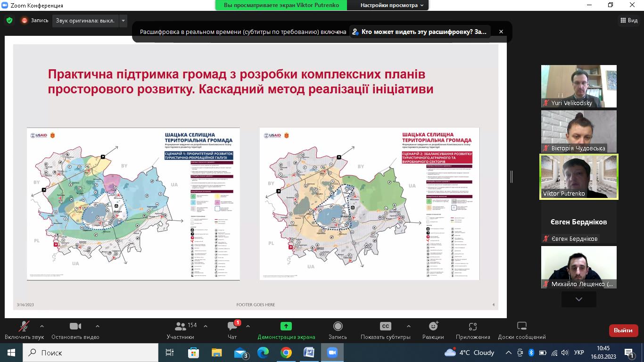Image resolution: width=644 pixels, height=362 pixels.
Task: Open File Explorer from taskbar
Action: point(216,353)
